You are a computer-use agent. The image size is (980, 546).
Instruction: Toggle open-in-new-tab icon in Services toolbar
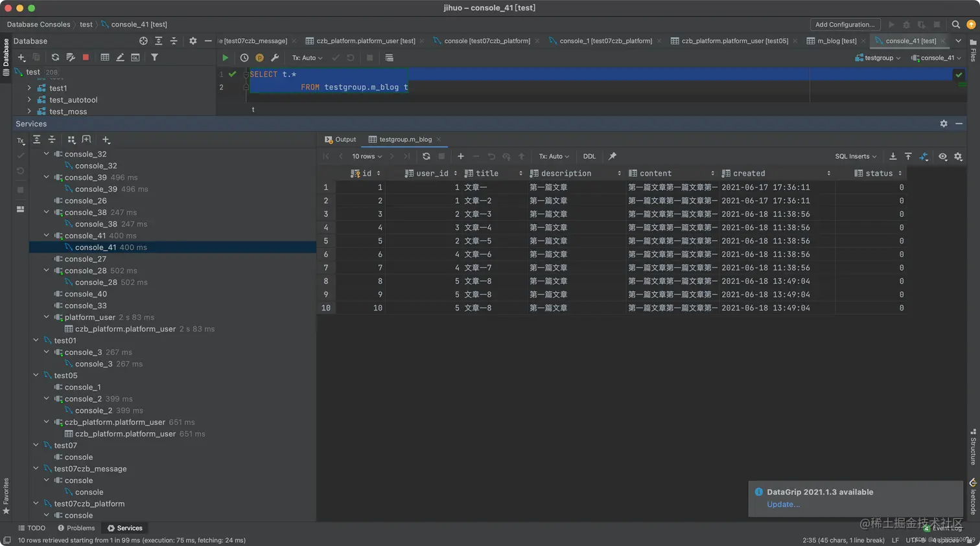point(86,140)
